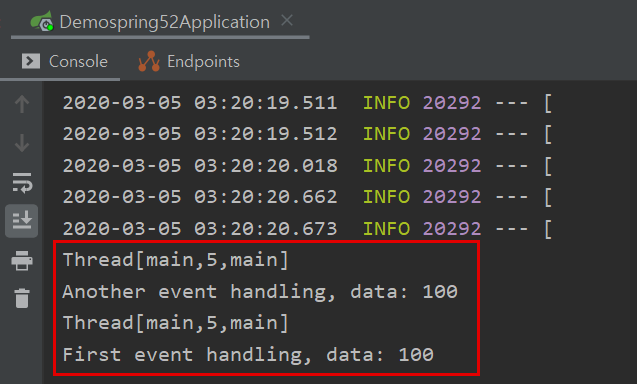Click log line timestamped 03:20:20.018

point(307,166)
